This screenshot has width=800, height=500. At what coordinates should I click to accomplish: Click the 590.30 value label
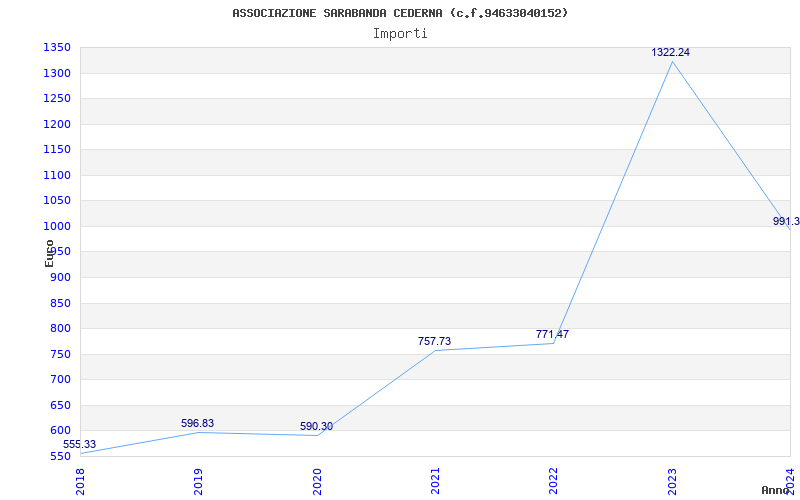(x=316, y=427)
